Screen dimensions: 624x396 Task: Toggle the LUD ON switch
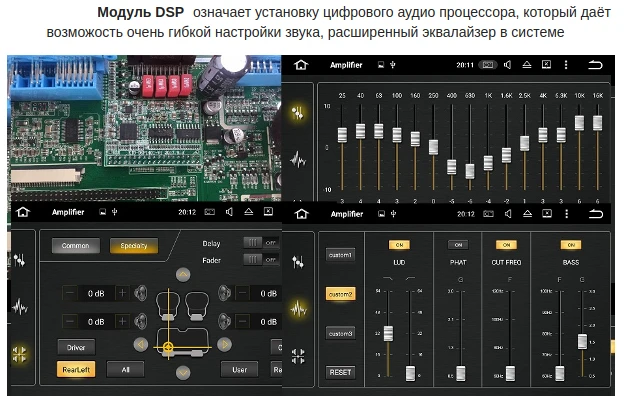pyautogui.click(x=399, y=245)
